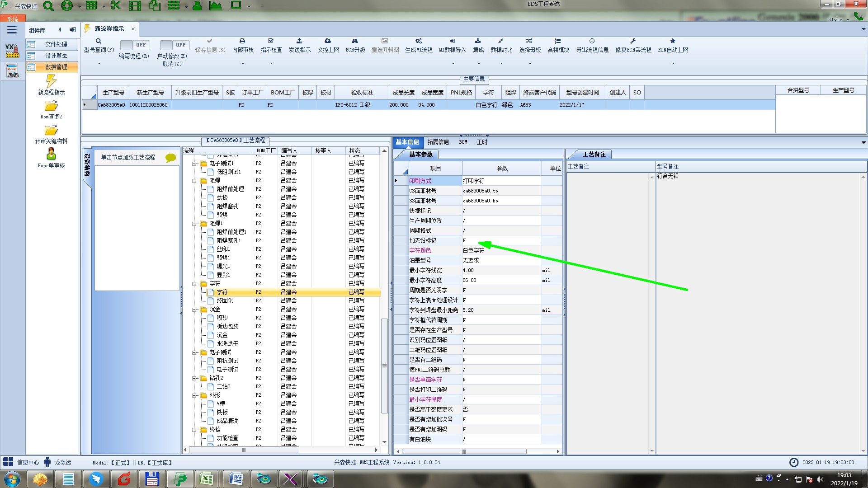This screenshot has height=488, width=868.
Task: Switch to the 拓展信息 tab
Action: (x=438, y=142)
